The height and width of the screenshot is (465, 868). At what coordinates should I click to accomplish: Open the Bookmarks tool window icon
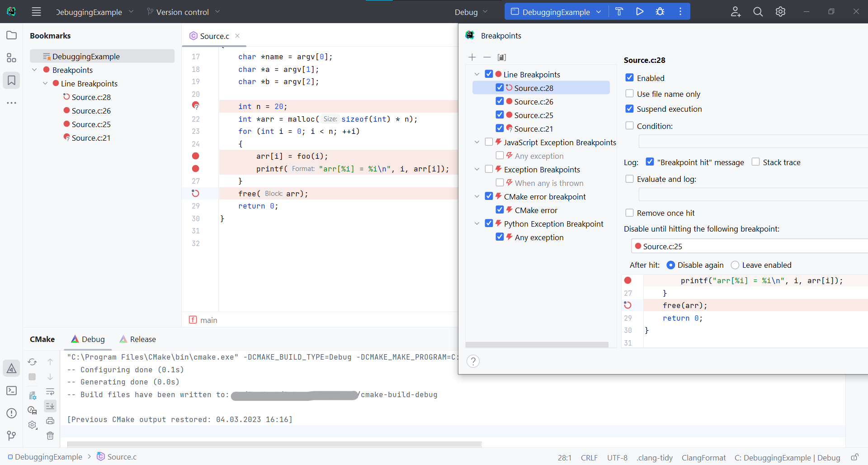click(12, 81)
